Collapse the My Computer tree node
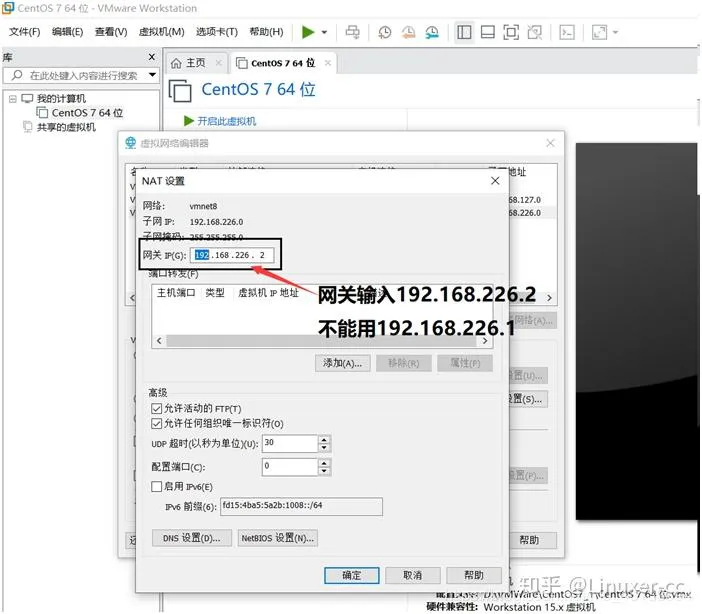 click(11, 99)
